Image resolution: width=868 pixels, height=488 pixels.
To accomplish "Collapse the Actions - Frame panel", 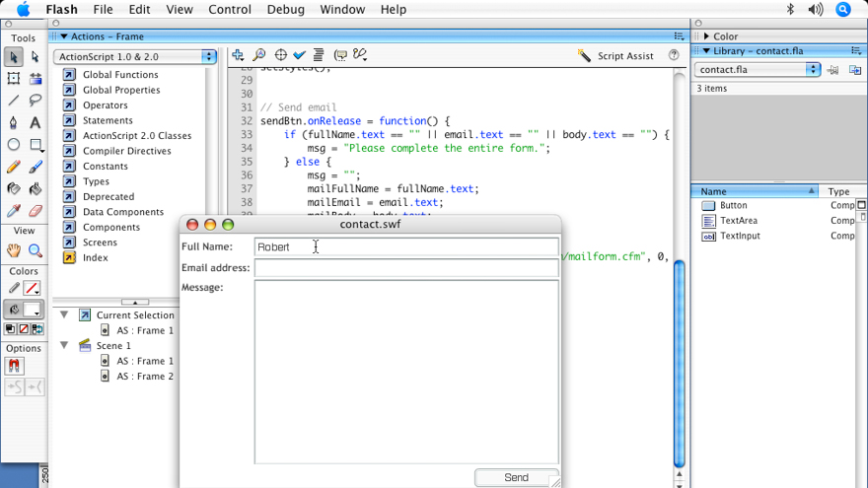I will (x=64, y=36).
